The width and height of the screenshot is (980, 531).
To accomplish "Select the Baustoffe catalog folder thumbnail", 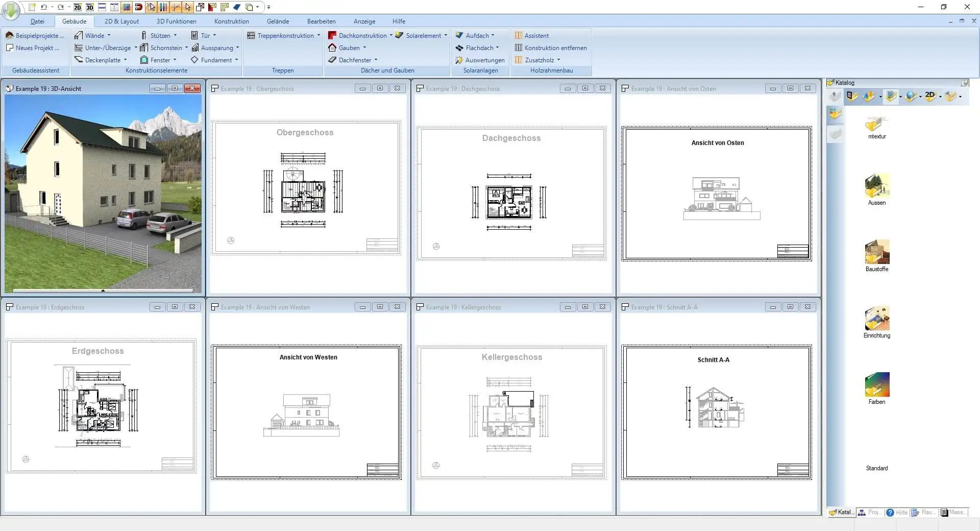I will 877,253.
